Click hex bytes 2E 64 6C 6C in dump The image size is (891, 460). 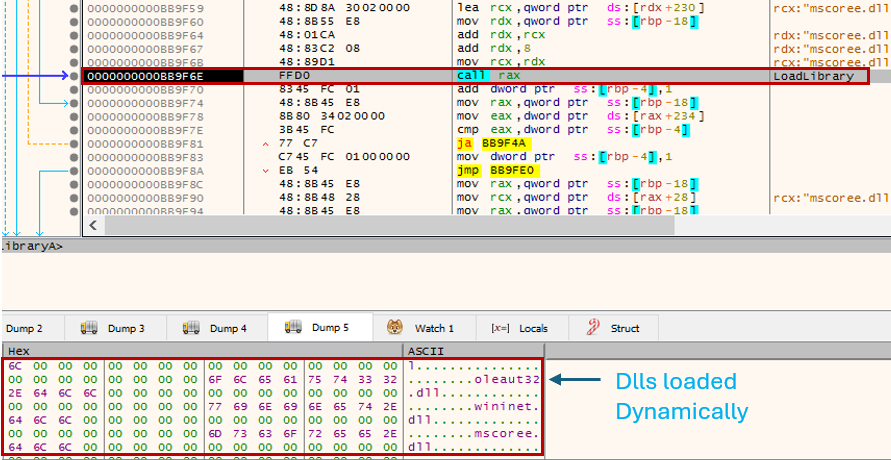(52, 394)
